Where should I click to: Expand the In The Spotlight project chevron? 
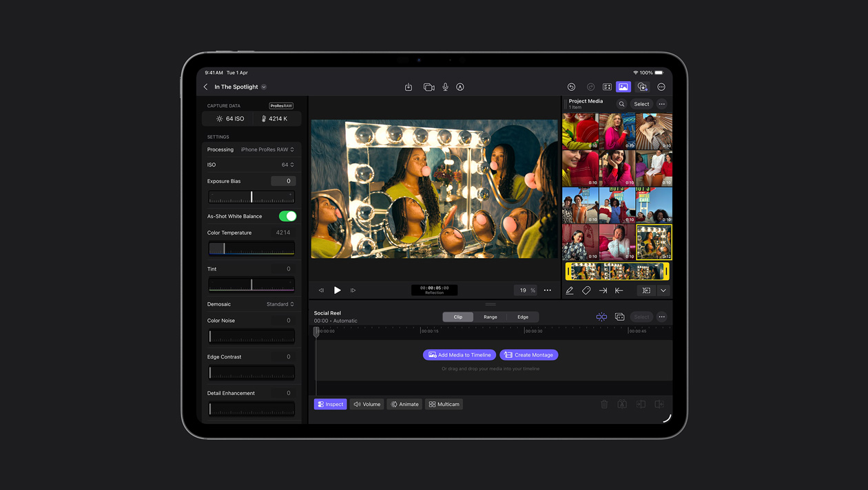pos(263,87)
